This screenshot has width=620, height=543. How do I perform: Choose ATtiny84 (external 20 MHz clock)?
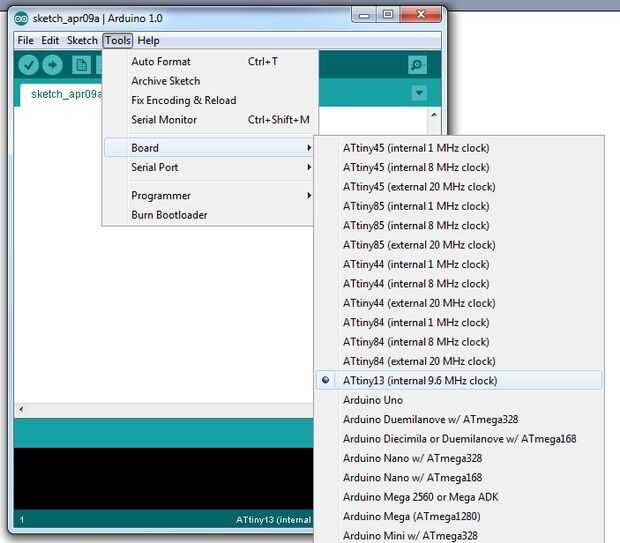click(x=459, y=361)
